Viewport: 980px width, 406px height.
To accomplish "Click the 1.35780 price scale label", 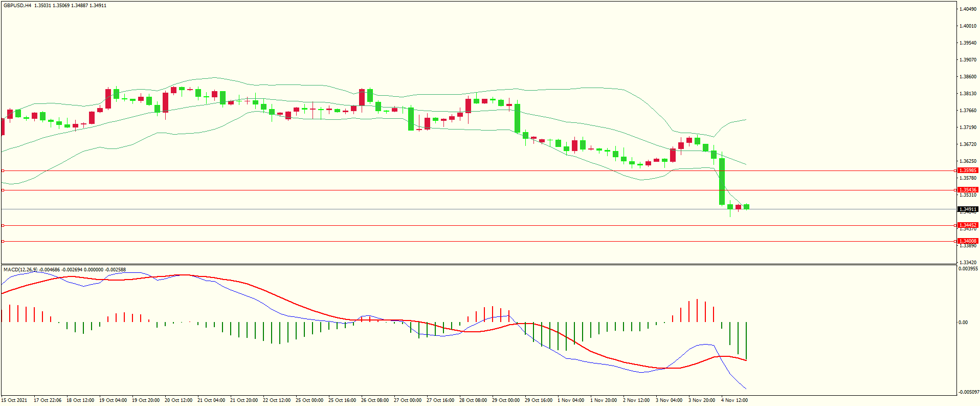I will 968,178.
